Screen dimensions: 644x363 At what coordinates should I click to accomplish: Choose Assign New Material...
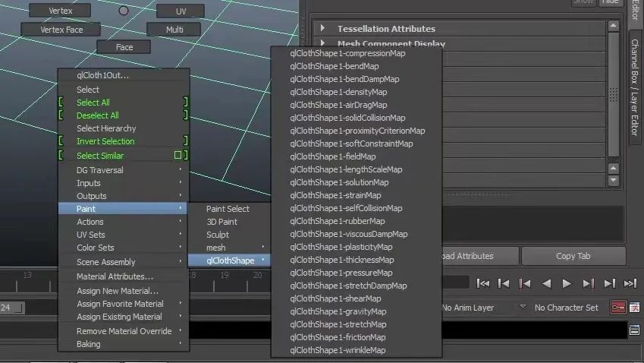pyautogui.click(x=124, y=291)
